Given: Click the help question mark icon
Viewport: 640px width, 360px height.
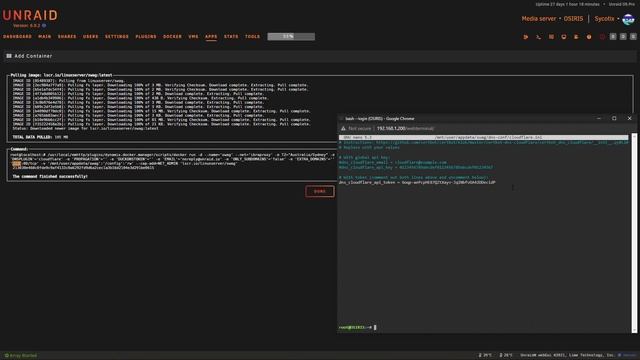Looking at the screenshot, I should (589, 37).
